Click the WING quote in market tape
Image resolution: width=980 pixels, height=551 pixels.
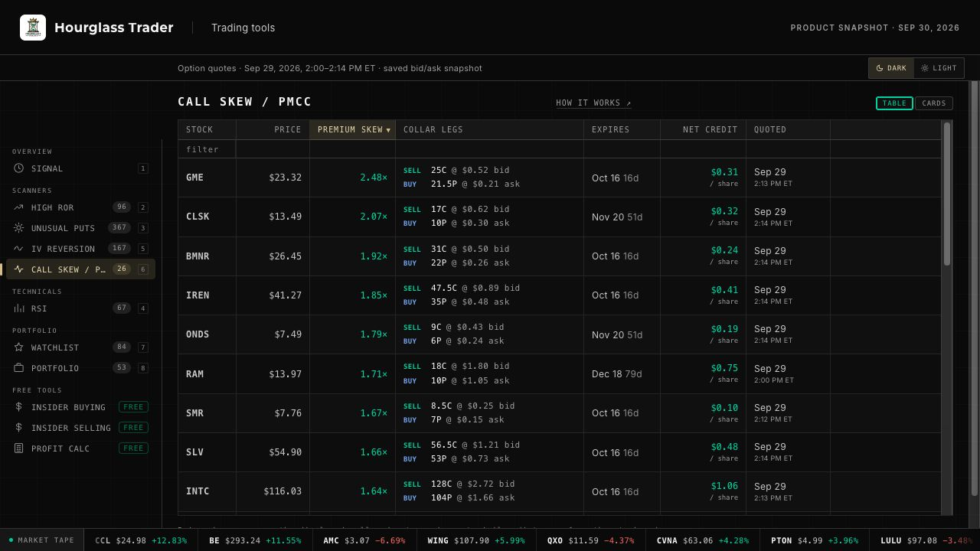point(475,540)
